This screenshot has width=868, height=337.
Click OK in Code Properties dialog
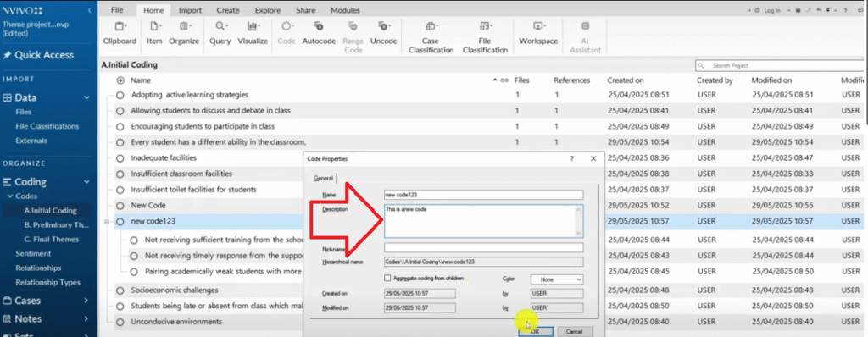(x=535, y=331)
